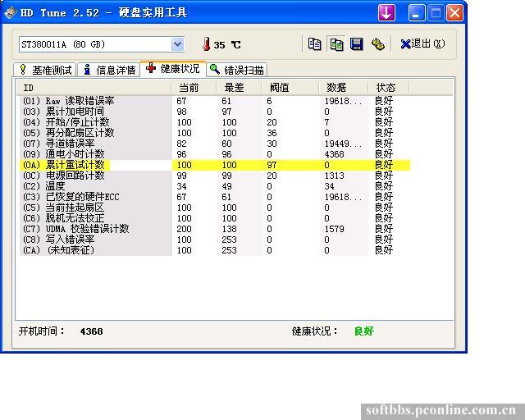The height and width of the screenshot is (420, 525).
Task: Select the highlighted (0A) 累计重试计数 row
Action: coord(215,165)
